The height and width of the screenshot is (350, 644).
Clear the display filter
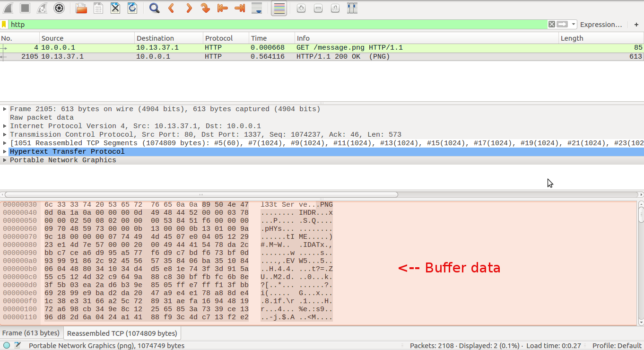[x=552, y=24]
